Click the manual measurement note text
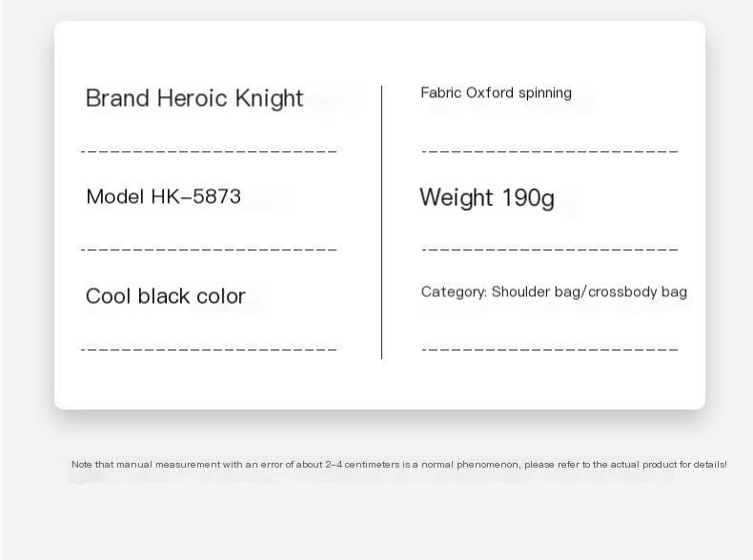Viewport: 753px width, 560px height. tap(398, 465)
